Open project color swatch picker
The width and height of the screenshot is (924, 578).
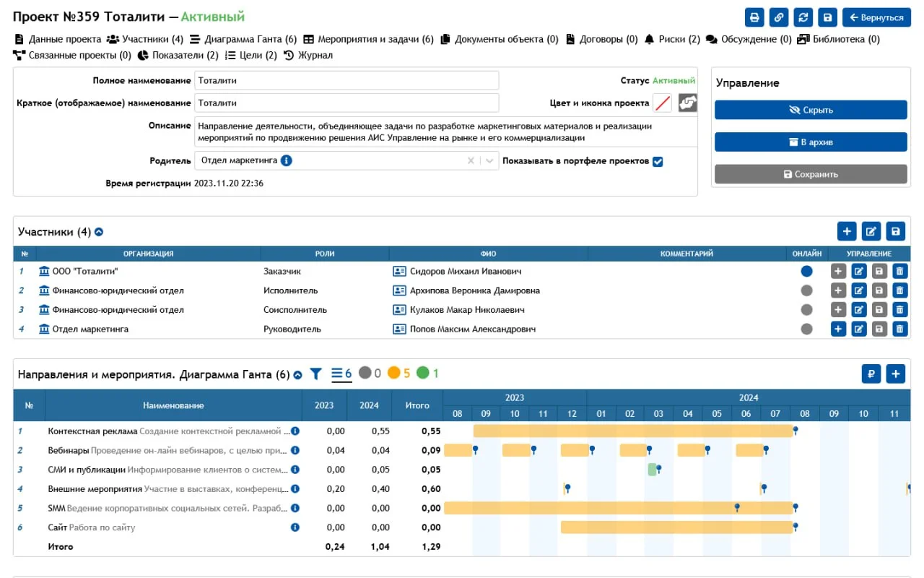point(662,103)
